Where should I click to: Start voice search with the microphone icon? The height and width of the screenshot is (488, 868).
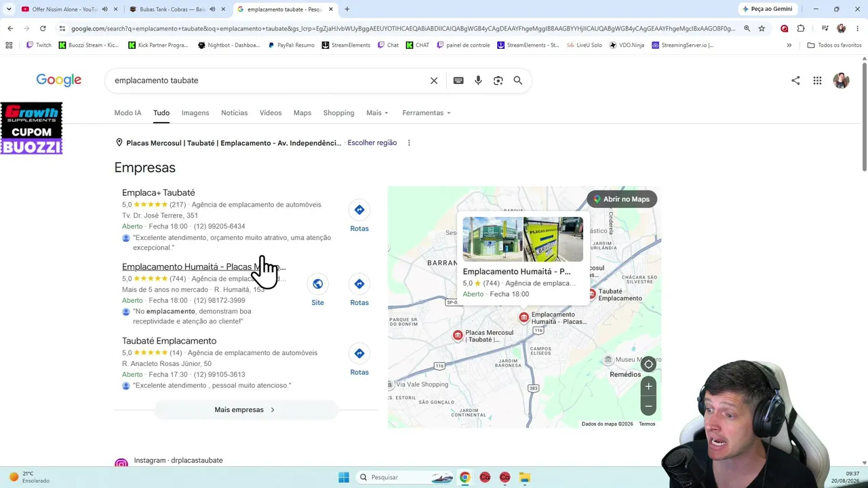tap(478, 81)
